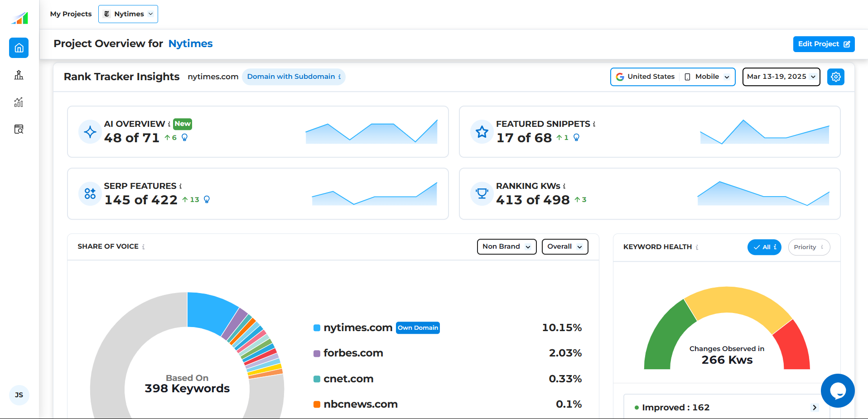Click the 10.15% share value
Viewport: 868px width, 419px height.
pos(562,327)
